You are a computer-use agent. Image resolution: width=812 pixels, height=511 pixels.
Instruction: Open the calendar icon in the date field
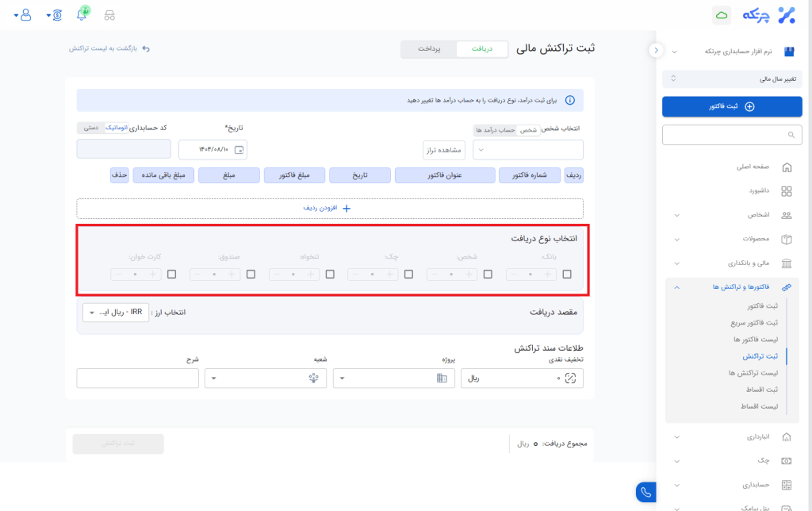point(240,149)
